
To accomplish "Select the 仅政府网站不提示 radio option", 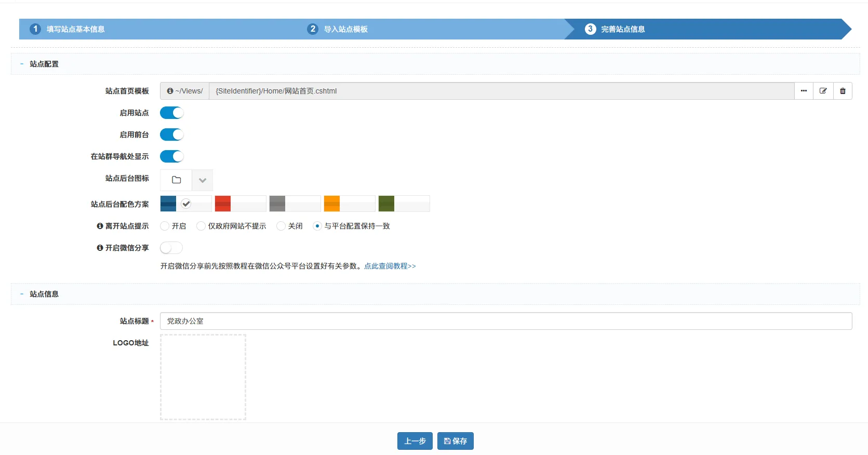I will pos(201,226).
